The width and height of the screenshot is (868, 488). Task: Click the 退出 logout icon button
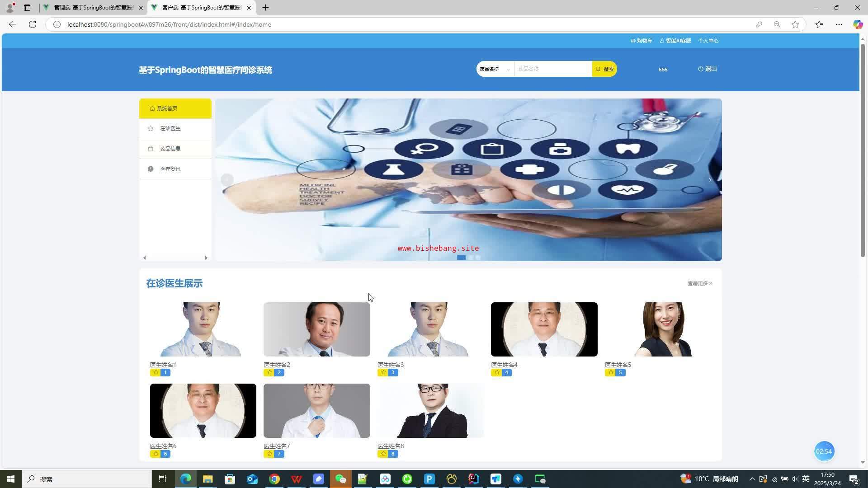pos(708,69)
